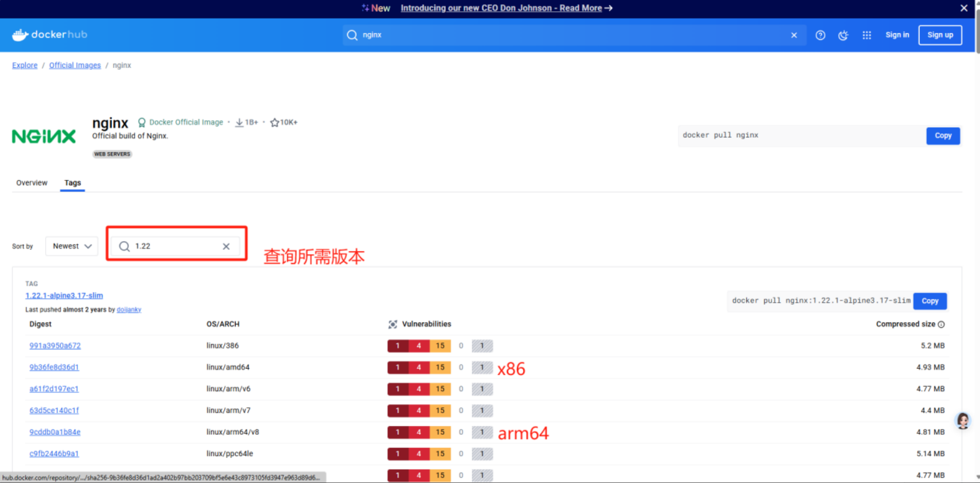This screenshot has width=980, height=483.
Task: Dismiss the announcement banner
Action: [x=964, y=8]
